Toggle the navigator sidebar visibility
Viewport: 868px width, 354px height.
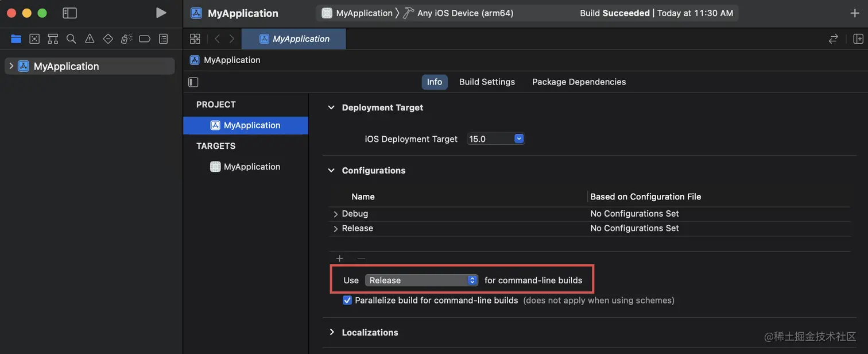point(69,13)
